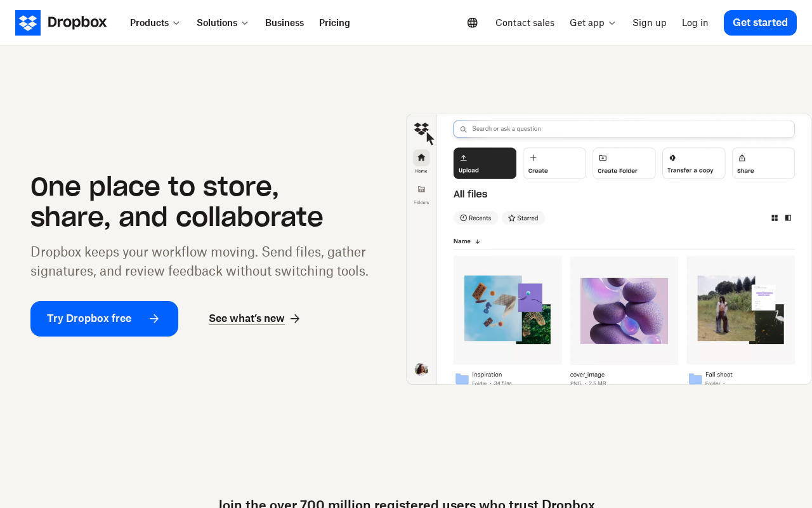
Task: Click the cover_image file name
Action: [x=587, y=375]
